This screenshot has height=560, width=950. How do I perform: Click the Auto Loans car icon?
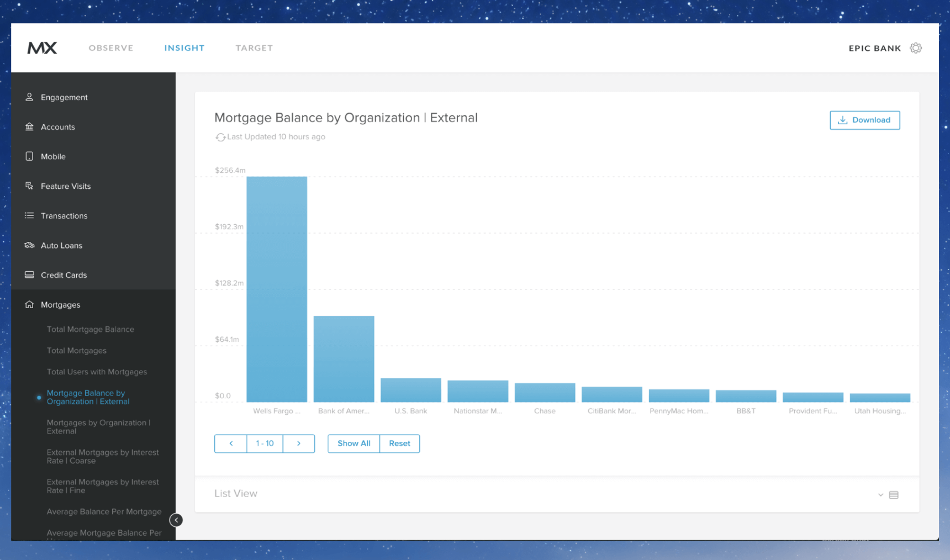coord(29,245)
